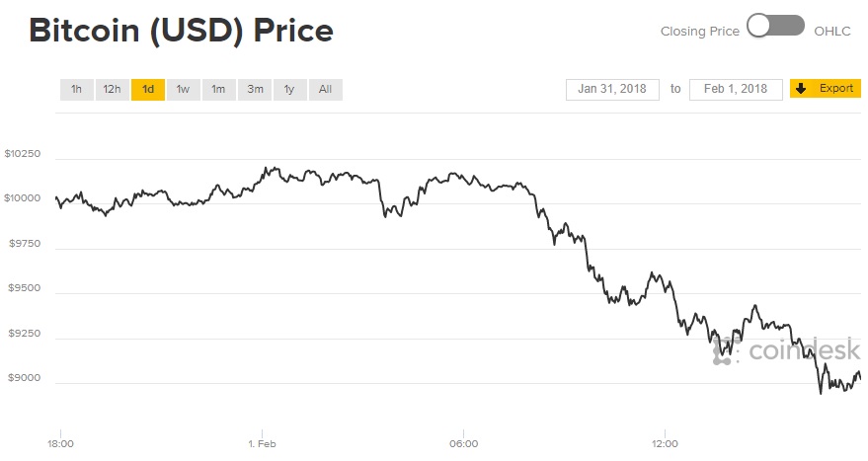Click the $10250 price axis label

click(x=22, y=154)
